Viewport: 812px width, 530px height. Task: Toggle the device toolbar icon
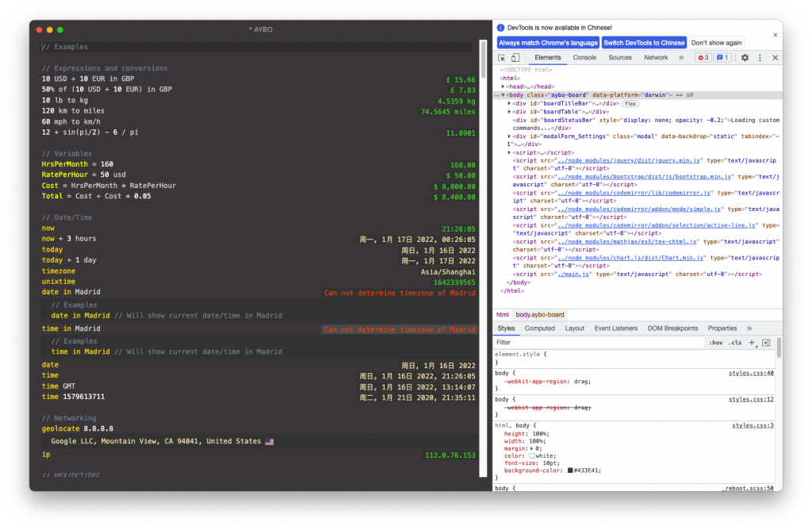tap(515, 58)
